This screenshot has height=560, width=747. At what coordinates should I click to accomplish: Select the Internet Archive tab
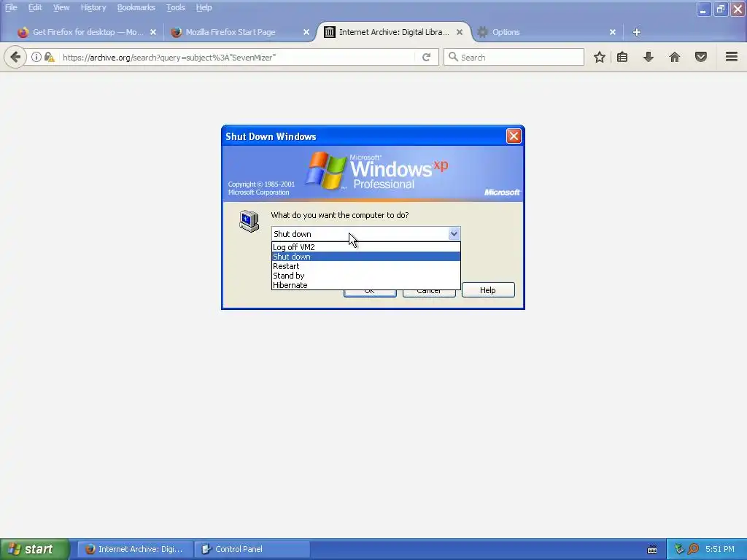tap(393, 32)
